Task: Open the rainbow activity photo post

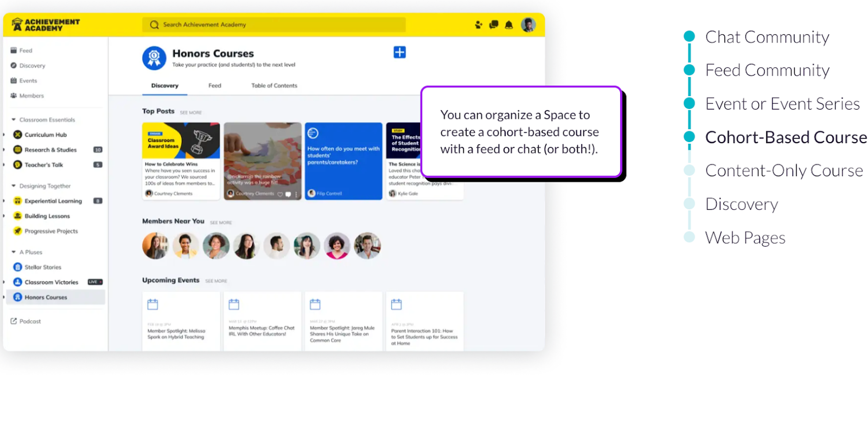Action: [x=262, y=161]
